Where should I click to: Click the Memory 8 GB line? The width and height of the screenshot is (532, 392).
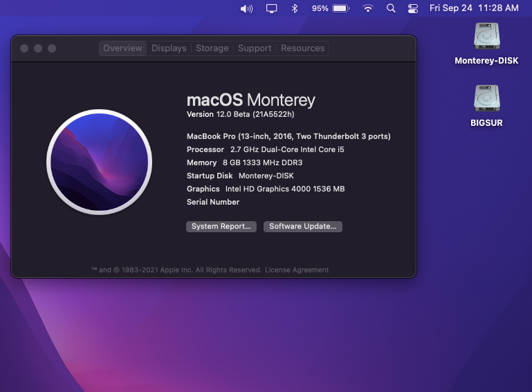pyautogui.click(x=244, y=162)
